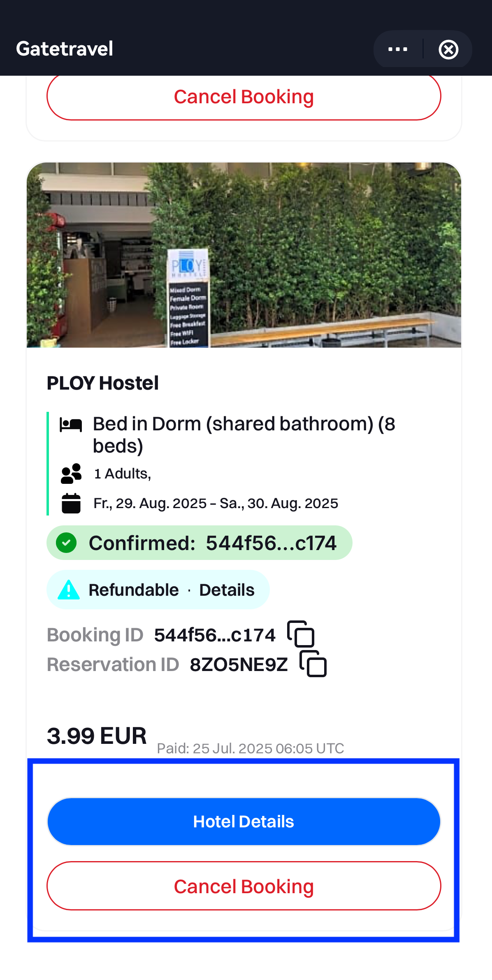Open the three-dot more options menu
Screen dimensions: 492x980
pyautogui.click(x=397, y=49)
